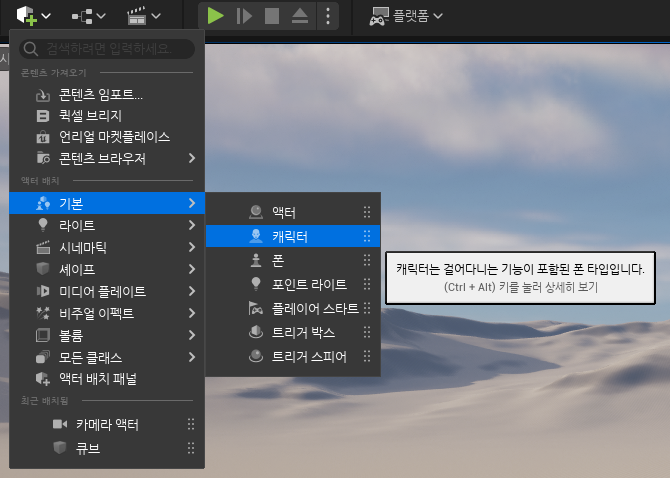Start Play in Editor with green play button
The width and height of the screenshot is (670, 478).
(215, 16)
